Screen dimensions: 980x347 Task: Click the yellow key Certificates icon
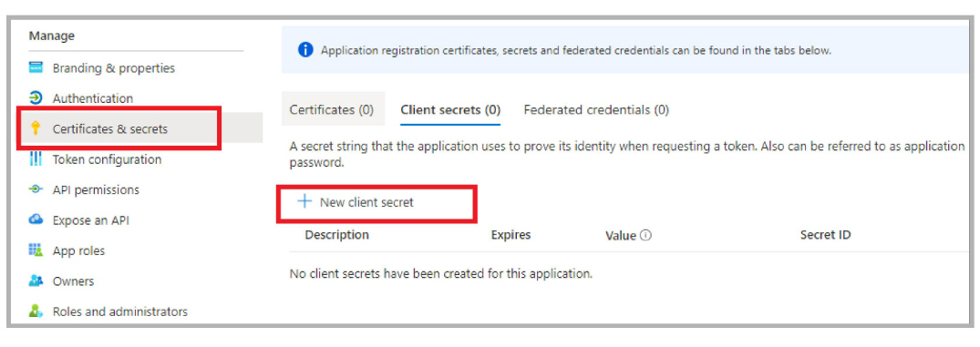[x=36, y=128]
